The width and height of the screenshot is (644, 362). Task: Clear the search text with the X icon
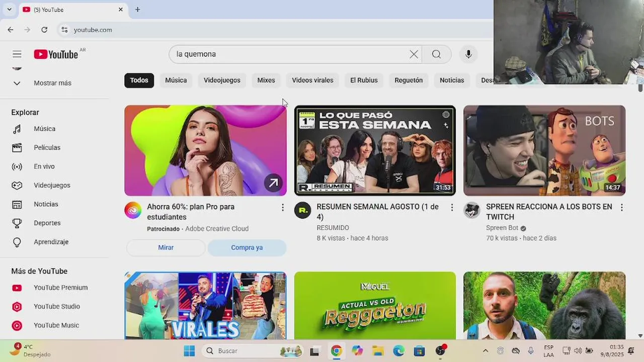414,54
